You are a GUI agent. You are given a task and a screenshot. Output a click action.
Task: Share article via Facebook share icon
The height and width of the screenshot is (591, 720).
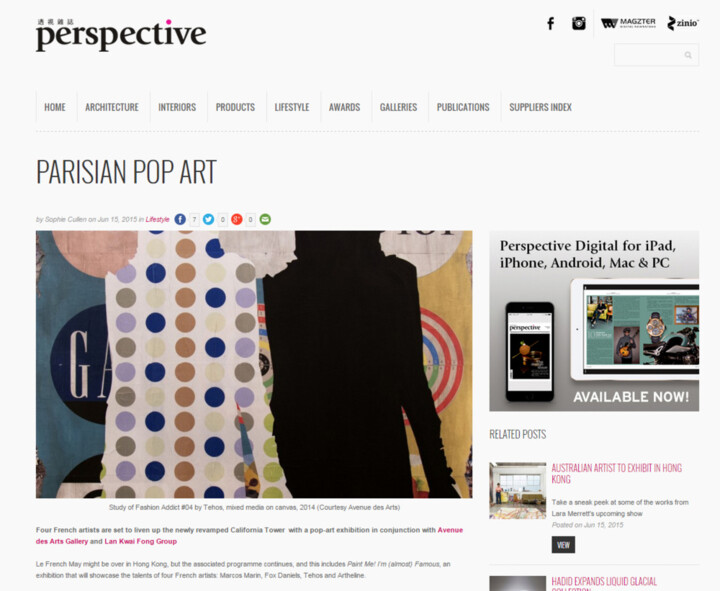coord(180,220)
